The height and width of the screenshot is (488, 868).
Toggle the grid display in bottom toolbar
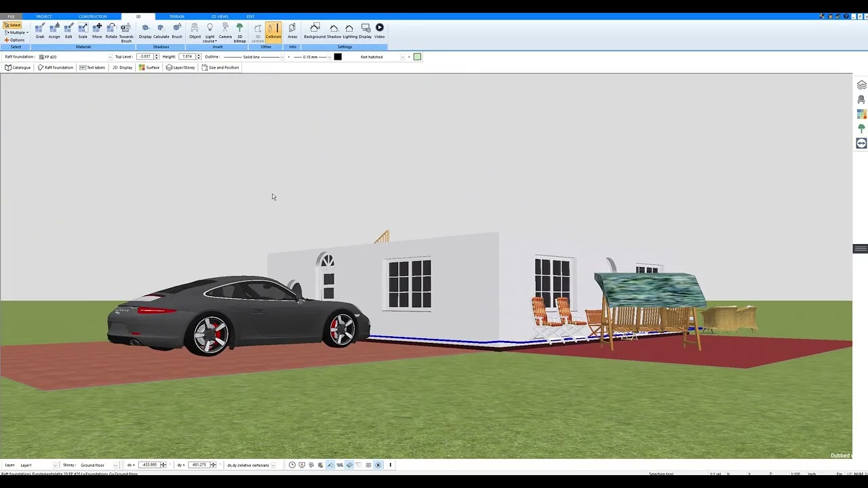[x=368, y=465]
